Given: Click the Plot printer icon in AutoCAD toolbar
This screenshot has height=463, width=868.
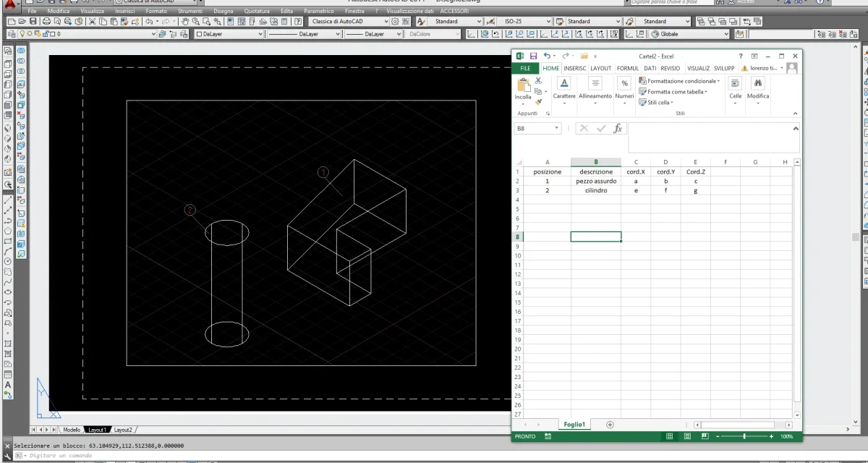Looking at the screenshot, I should (x=46, y=21).
